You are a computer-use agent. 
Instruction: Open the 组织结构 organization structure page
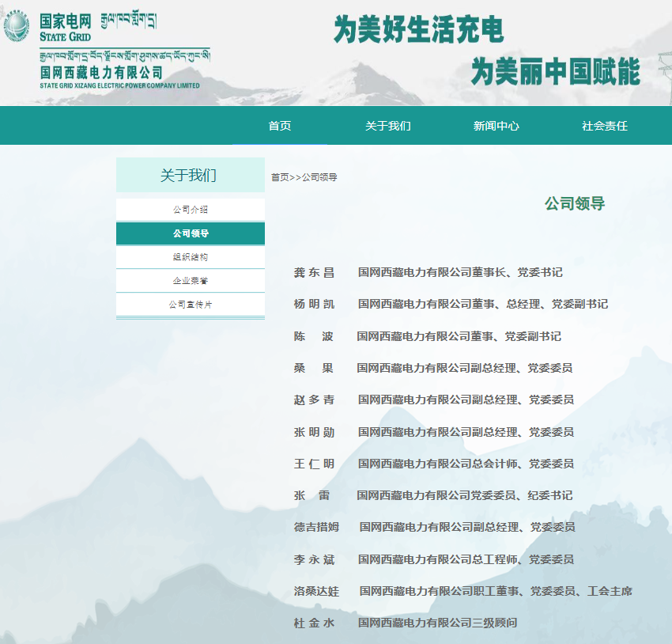pos(190,256)
